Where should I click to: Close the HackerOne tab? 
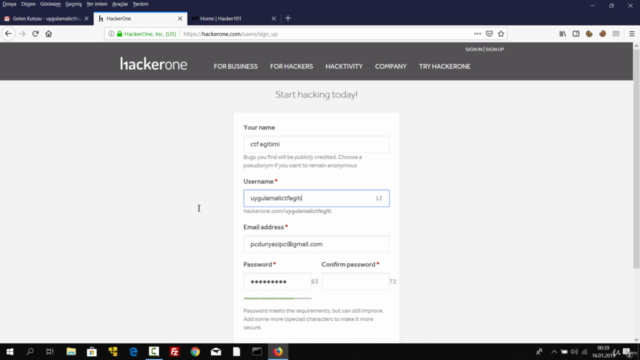pos(180,18)
